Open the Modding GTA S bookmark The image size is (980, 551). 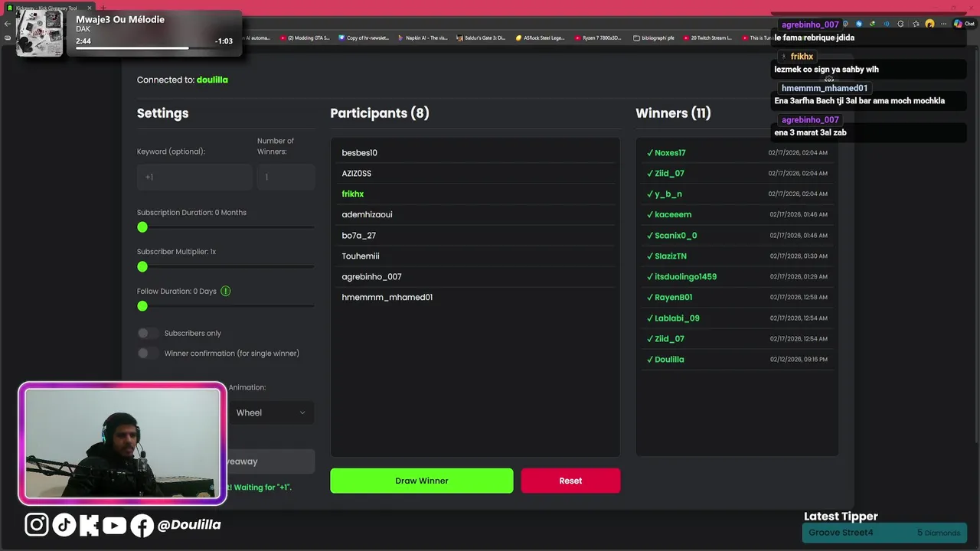click(305, 37)
